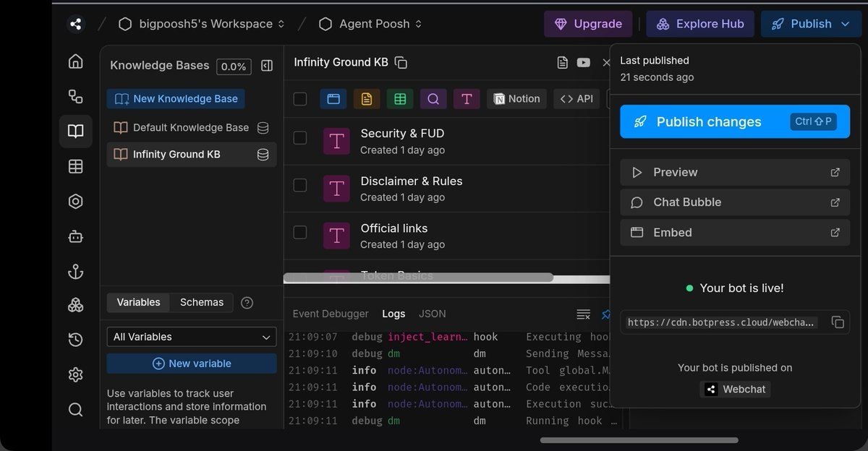Click the Upgrade button
The height and width of the screenshot is (451, 868).
point(588,24)
